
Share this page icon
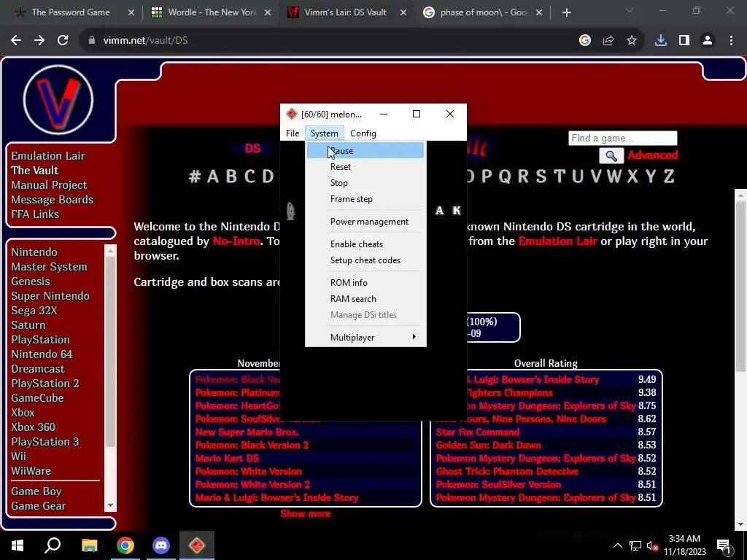tap(608, 41)
